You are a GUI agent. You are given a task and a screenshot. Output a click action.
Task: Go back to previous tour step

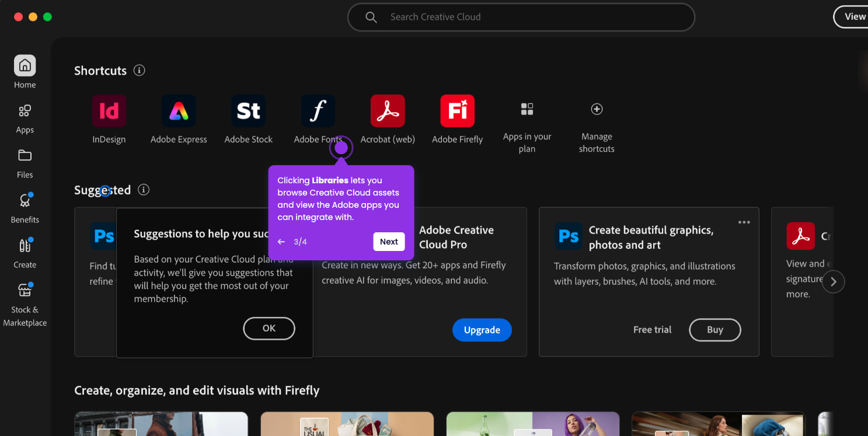281,242
